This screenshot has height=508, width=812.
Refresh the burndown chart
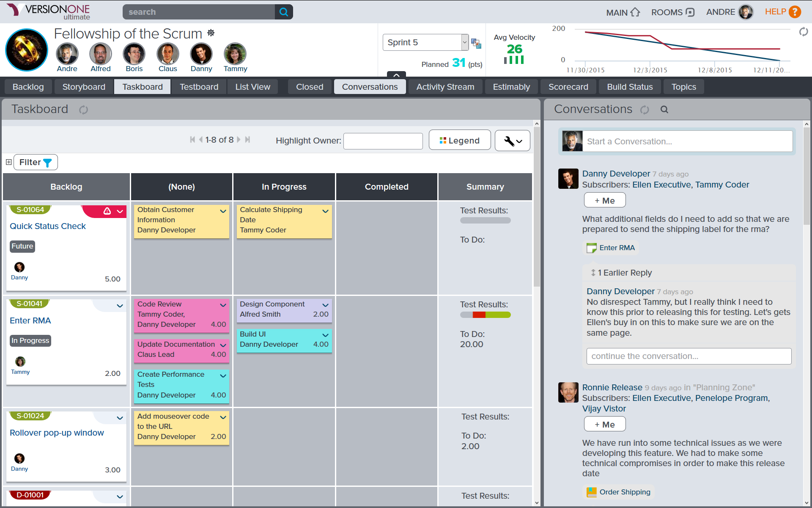[803, 32]
